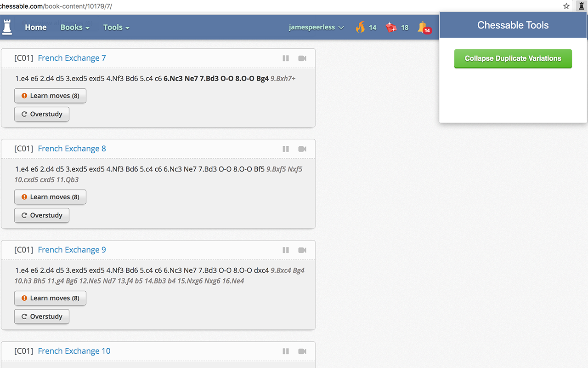This screenshot has height=368, width=588.
Task: Click the streak count 14
Action: coord(373,28)
